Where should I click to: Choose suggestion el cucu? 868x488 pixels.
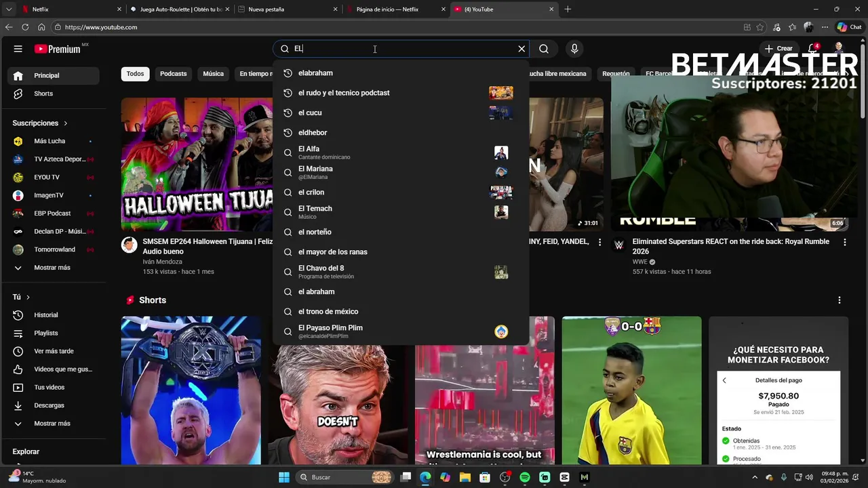(400, 113)
